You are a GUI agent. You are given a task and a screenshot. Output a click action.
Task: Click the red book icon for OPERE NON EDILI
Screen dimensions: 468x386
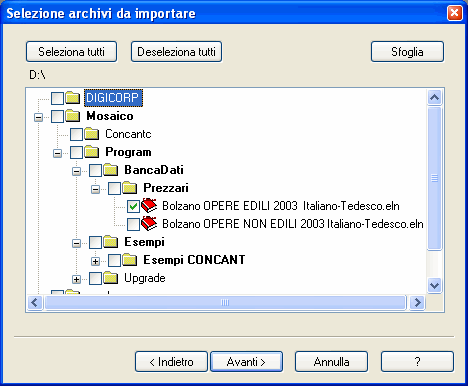(149, 224)
